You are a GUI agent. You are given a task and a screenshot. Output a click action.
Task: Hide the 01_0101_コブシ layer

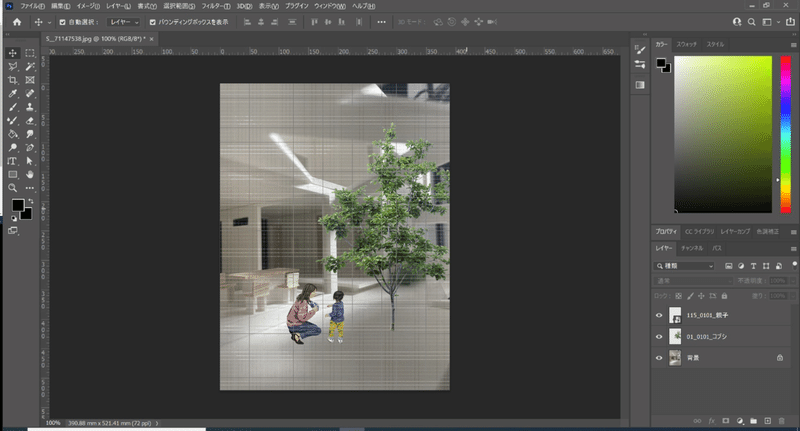tap(659, 337)
